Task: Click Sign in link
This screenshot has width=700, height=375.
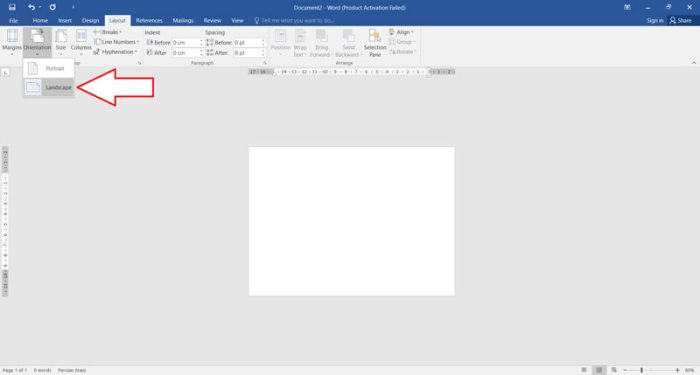Action: click(655, 21)
